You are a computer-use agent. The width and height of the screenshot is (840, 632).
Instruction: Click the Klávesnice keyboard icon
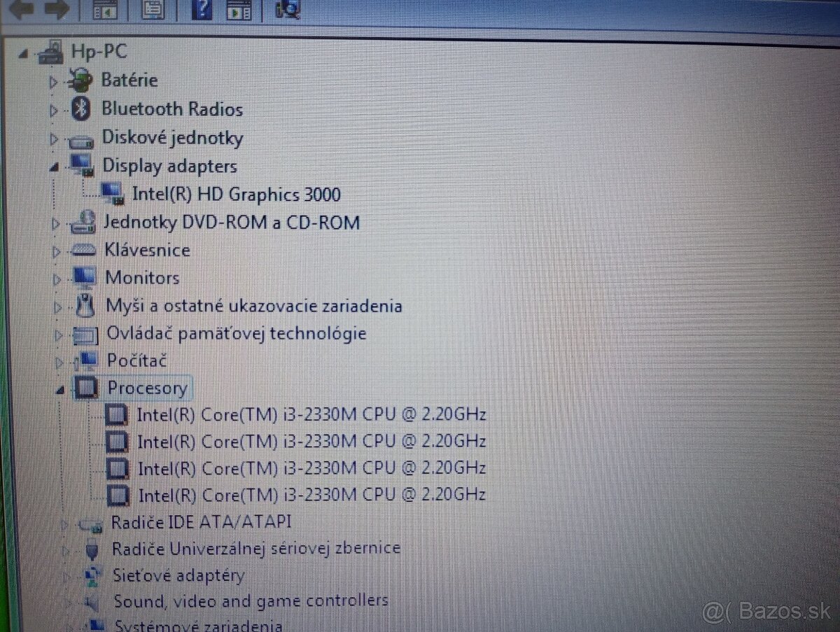coord(84,250)
